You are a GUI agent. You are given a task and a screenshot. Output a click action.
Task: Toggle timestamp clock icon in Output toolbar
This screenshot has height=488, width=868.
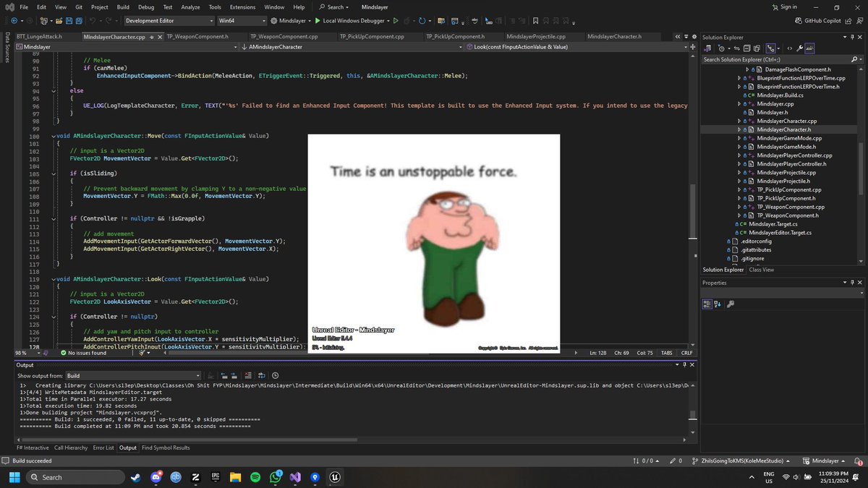tap(275, 376)
